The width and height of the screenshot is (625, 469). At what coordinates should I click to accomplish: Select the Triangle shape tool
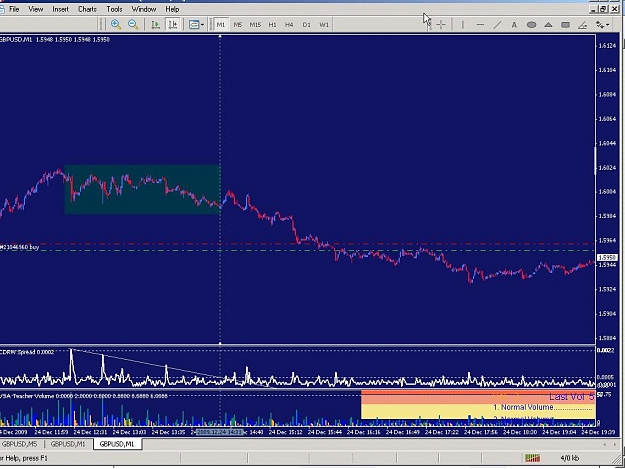[x=548, y=25]
